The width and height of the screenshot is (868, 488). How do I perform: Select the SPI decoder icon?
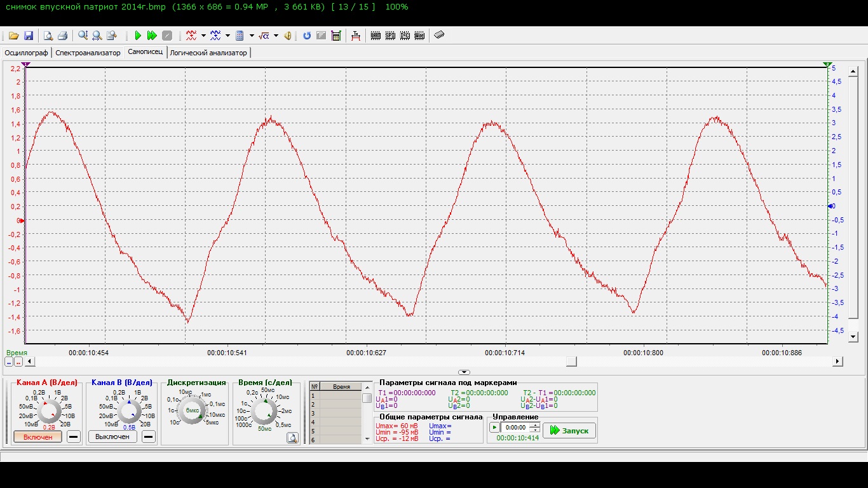point(390,36)
